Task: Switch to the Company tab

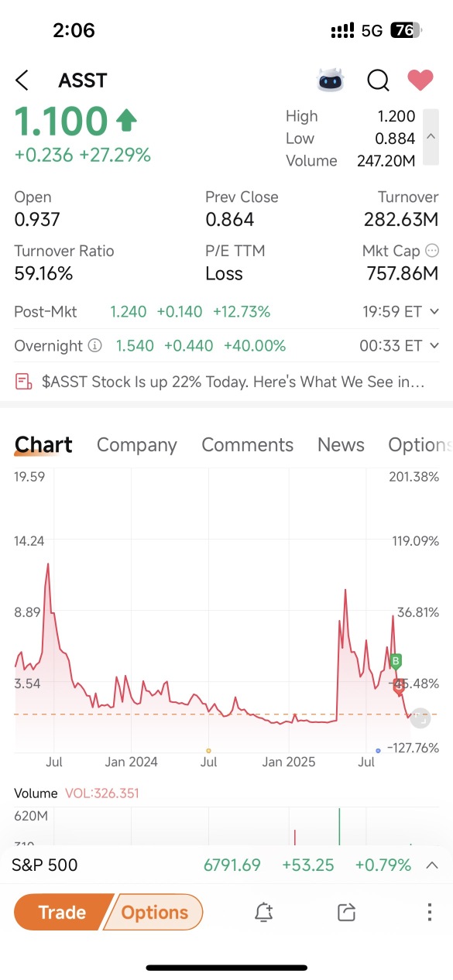Action: pyautogui.click(x=136, y=445)
